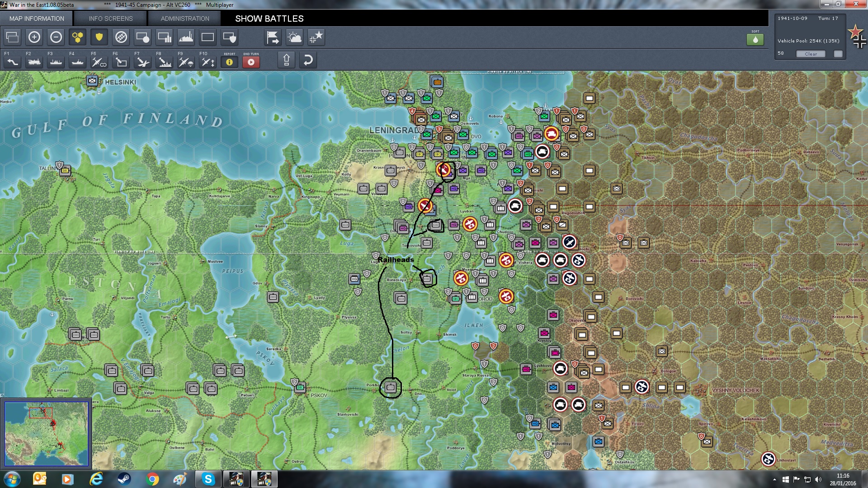Click the counter-with-shield display icon
Image resolution: width=868 pixels, height=488 pixels.
click(230, 37)
